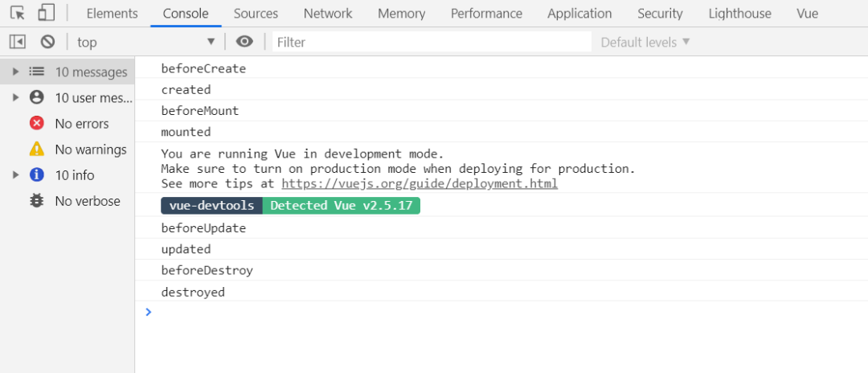This screenshot has height=373, width=868.
Task: Click the beforeDestroy log entry
Action: pyautogui.click(x=502, y=270)
